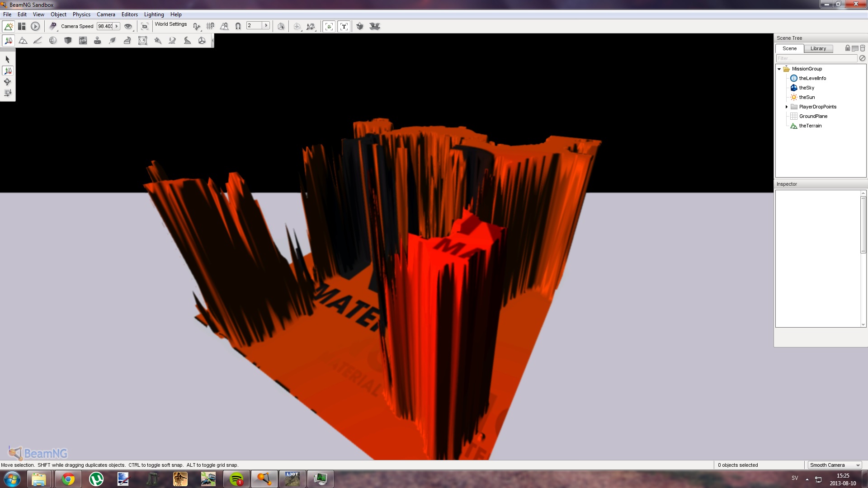This screenshot has height=488, width=868.
Task: Open camera type dropdown
Action: coord(53,26)
